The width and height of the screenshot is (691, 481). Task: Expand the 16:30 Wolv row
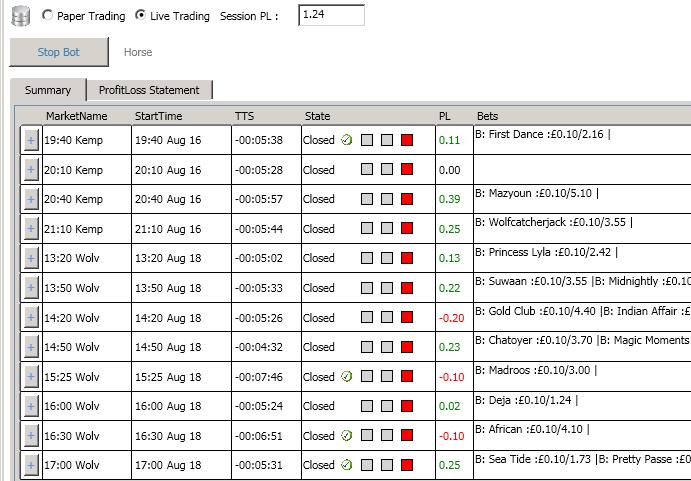pos(31,436)
